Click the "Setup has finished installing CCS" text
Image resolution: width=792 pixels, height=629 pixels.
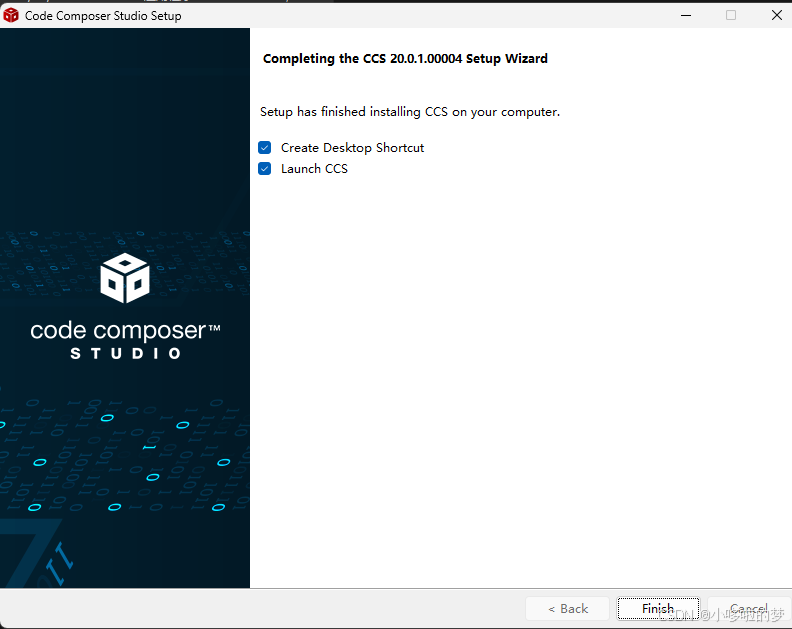coord(410,112)
